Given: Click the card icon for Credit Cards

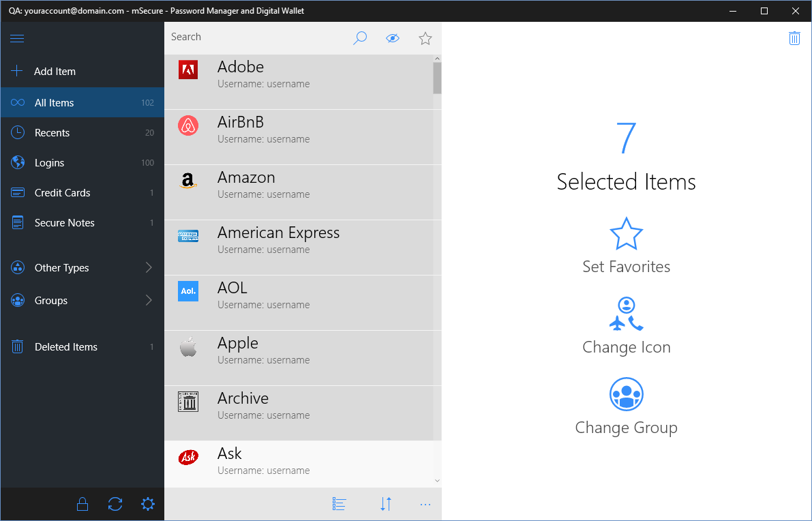Looking at the screenshot, I should pos(18,193).
